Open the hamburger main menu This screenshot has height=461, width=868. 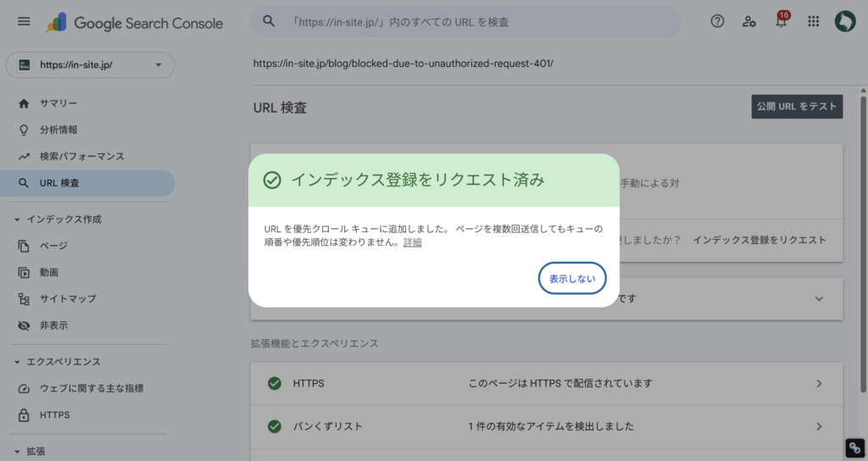pos(24,21)
